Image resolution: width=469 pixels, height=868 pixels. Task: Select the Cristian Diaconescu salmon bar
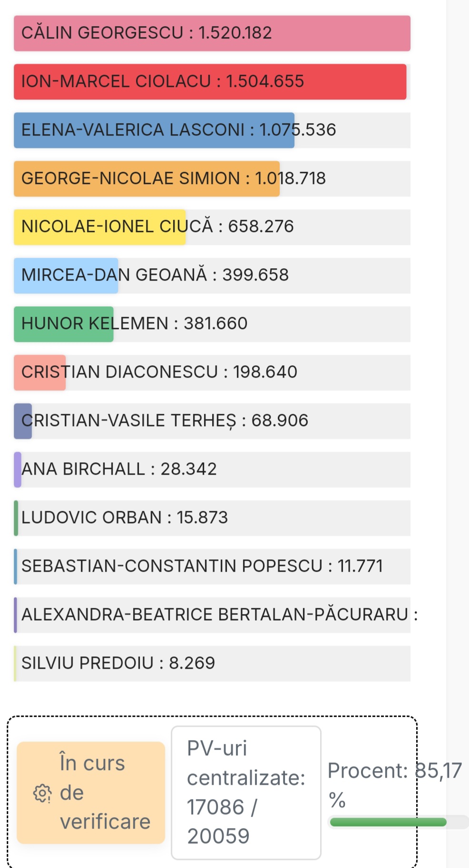39,373
